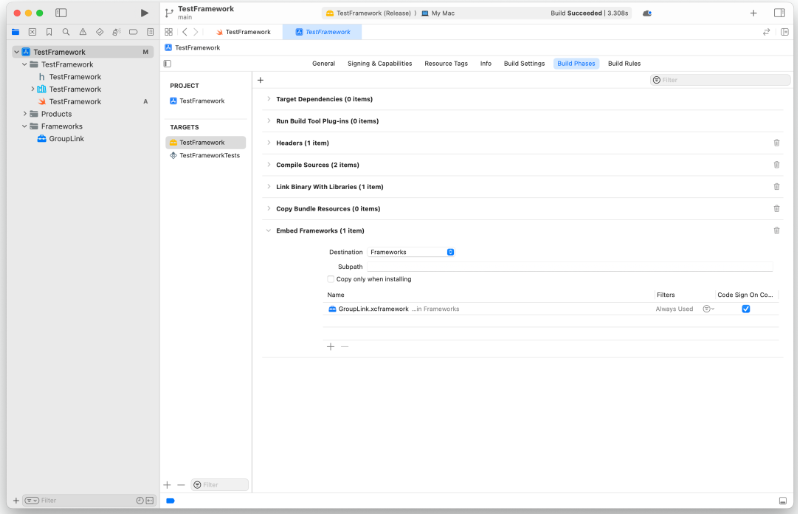The height and width of the screenshot is (514, 798).
Task: Open the Destination Frameworks dropdown
Action: [411, 252]
